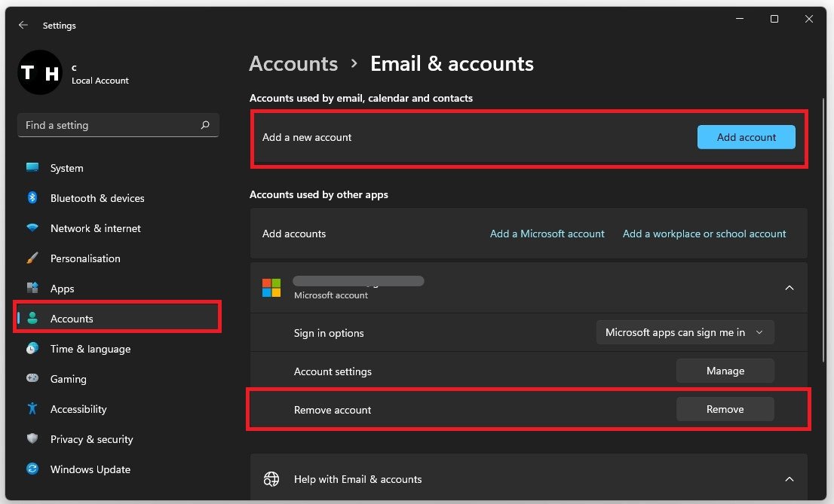This screenshot has height=504, width=834.
Task: Click the Microsoft account label text
Action: [331, 295]
